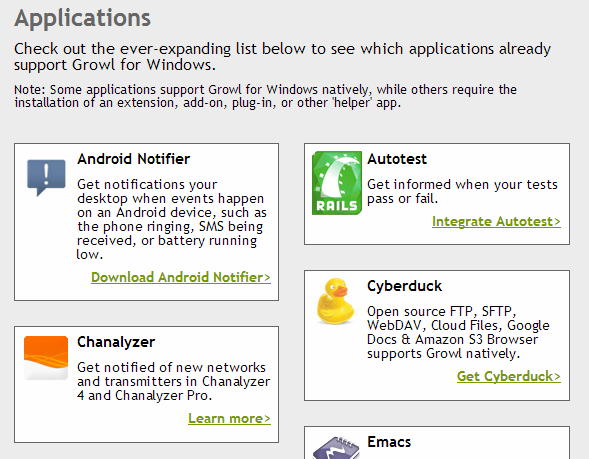Open the Get Cyberduck link
Image resolution: width=589 pixels, height=459 pixels.
point(509,376)
